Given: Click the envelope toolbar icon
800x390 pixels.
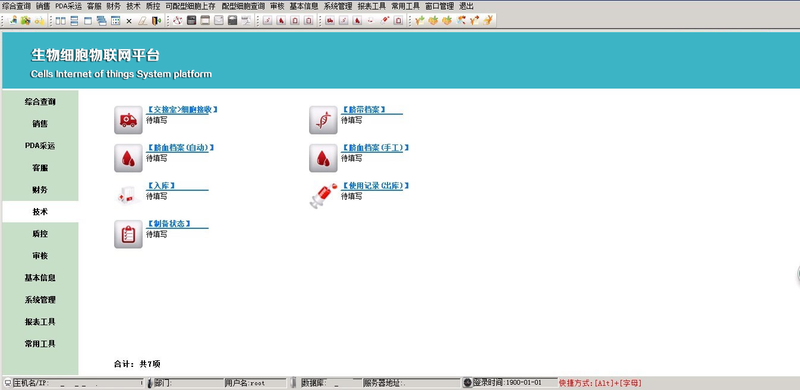Looking at the screenshot, I should point(219,21).
